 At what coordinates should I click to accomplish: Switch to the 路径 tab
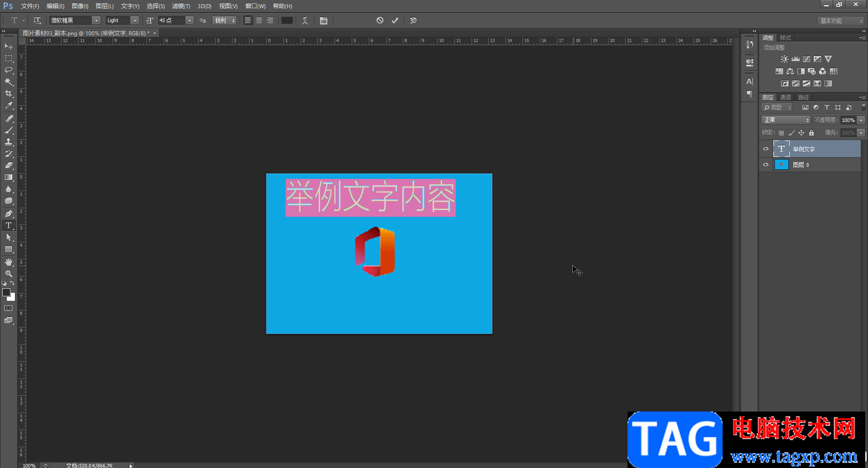coord(803,98)
